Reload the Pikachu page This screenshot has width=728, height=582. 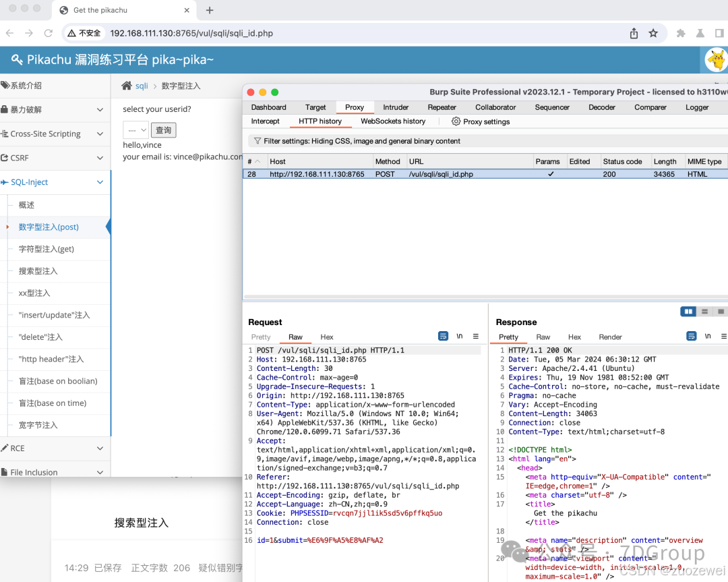pos(49,33)
